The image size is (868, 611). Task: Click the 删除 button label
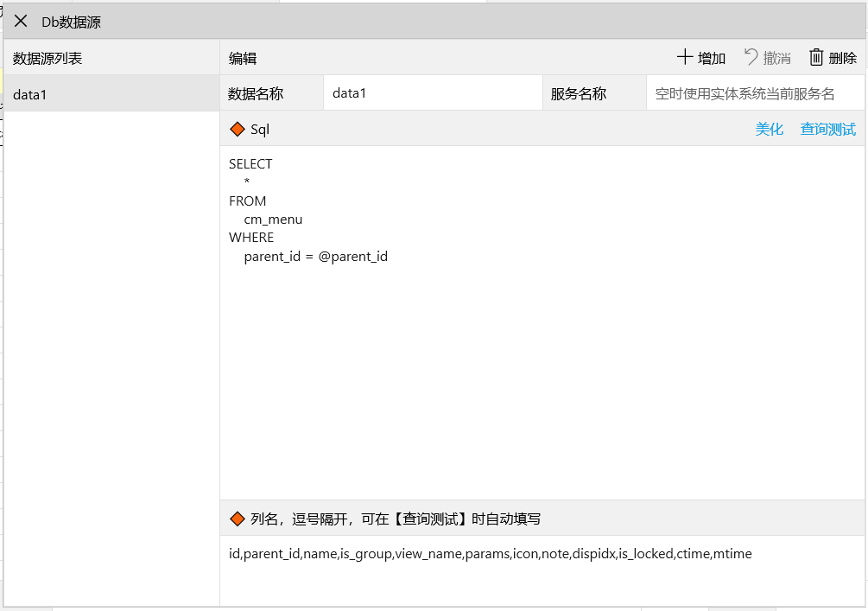point(843,58)
